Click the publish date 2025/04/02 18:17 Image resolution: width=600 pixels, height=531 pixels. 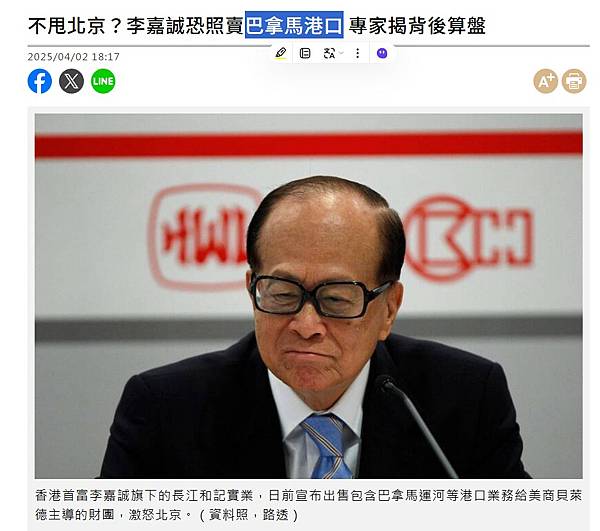point(73,57)
